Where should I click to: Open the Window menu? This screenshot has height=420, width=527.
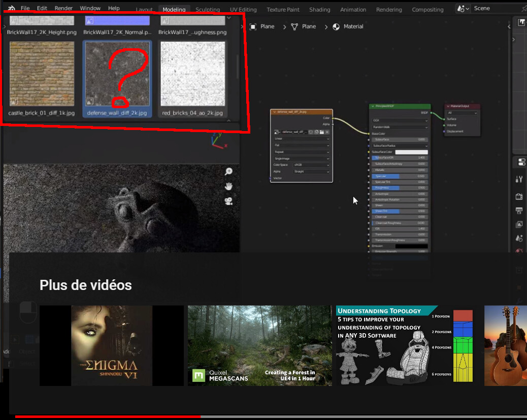(90, 9)
